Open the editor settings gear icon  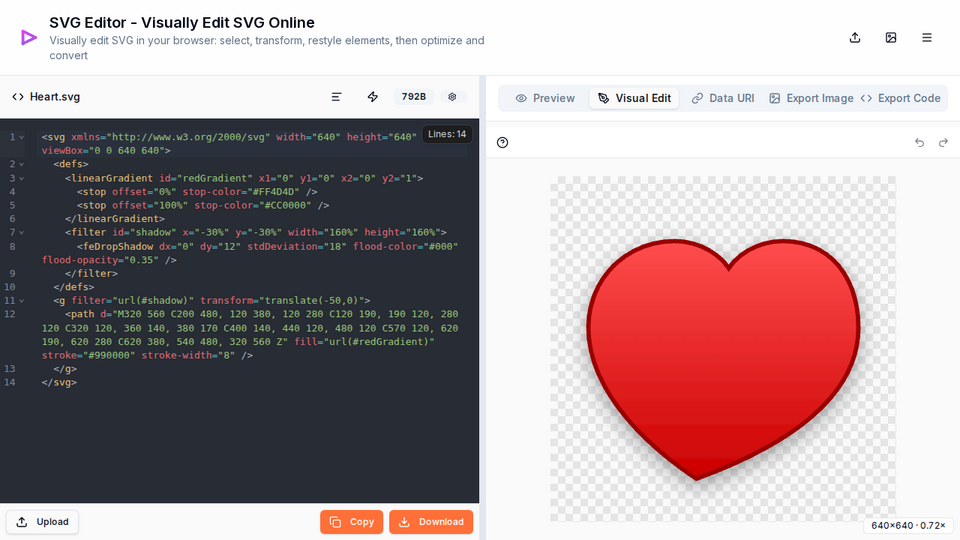click(x=452, y=97)
